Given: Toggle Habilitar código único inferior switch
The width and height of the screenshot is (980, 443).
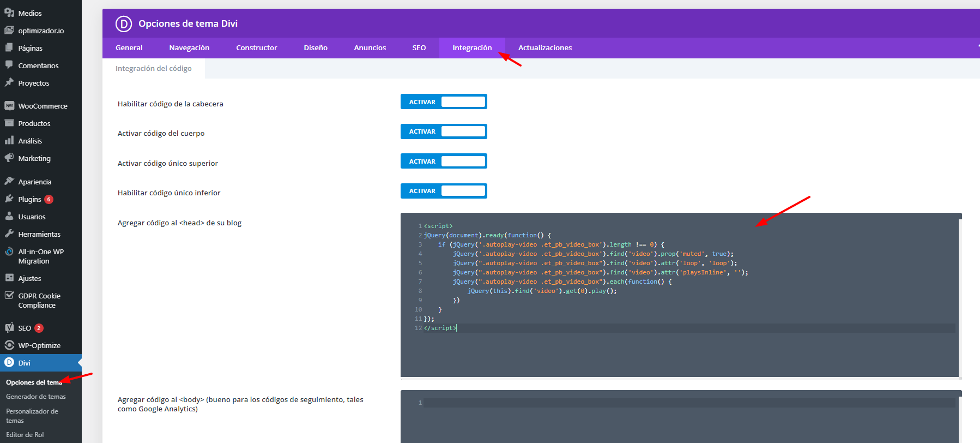Looking at the screenshot, I should point(444,191).
